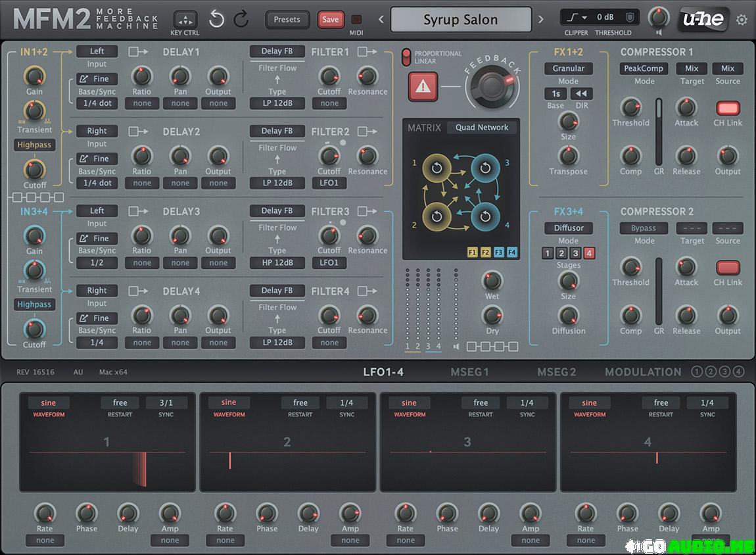Select modulation page 4 circle

click(x=739, y=372)
